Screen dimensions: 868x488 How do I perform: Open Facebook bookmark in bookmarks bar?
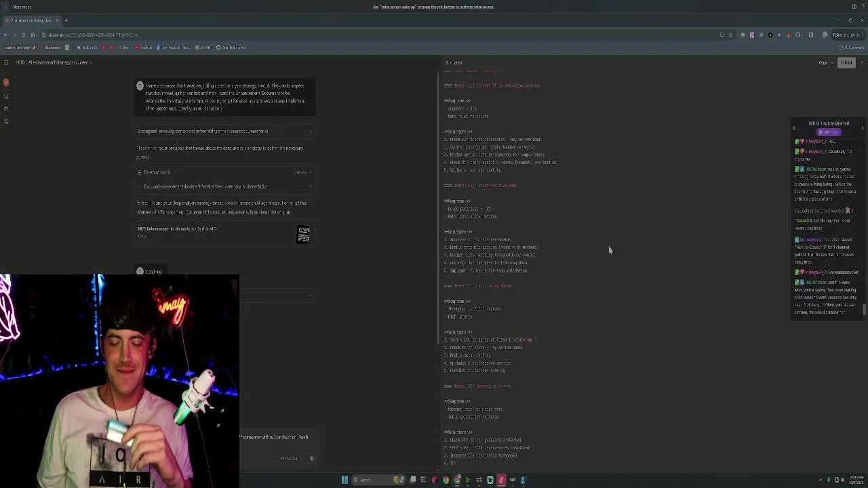pos(174,47)
